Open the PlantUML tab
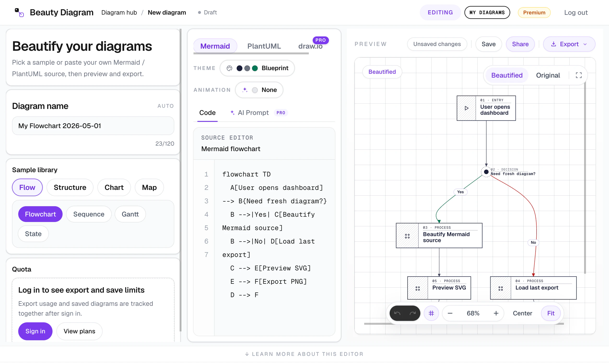 pyautogui.click(x=264, y=46)
